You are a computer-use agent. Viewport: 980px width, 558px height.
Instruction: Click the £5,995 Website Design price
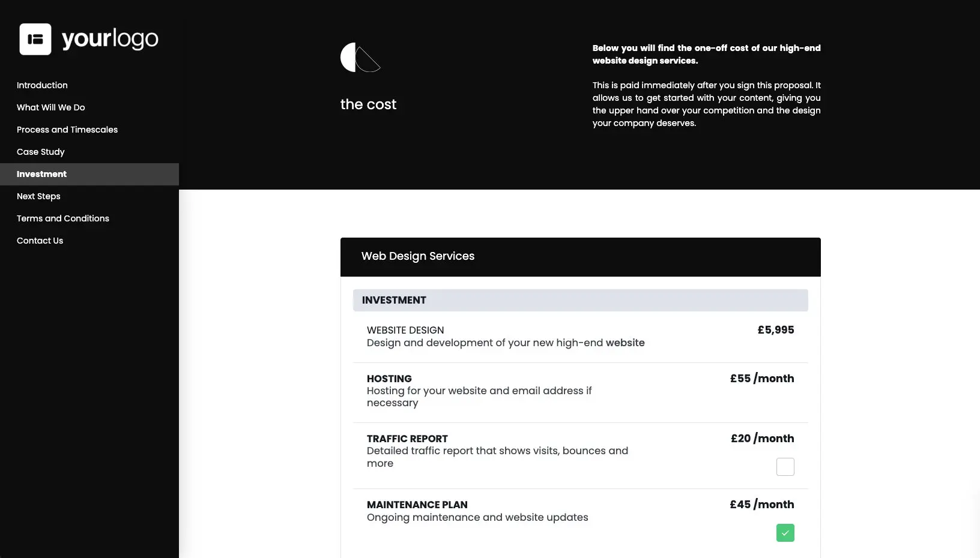(x=775, y=330)
